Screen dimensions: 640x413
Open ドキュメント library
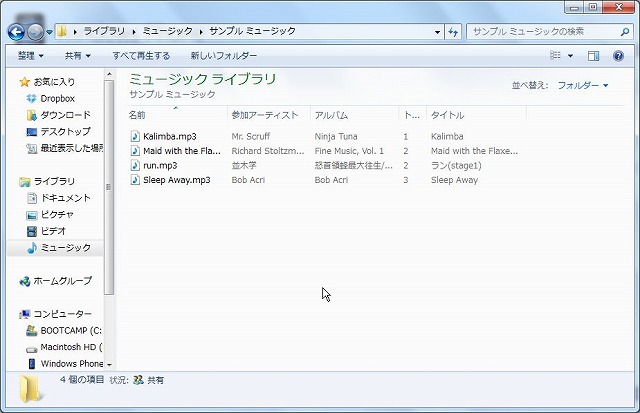pos(65,198)
